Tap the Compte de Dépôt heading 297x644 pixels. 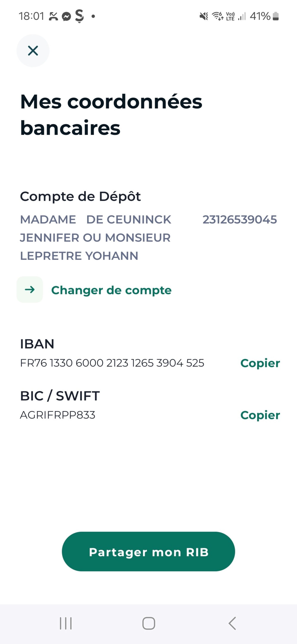tap(80, 196)
